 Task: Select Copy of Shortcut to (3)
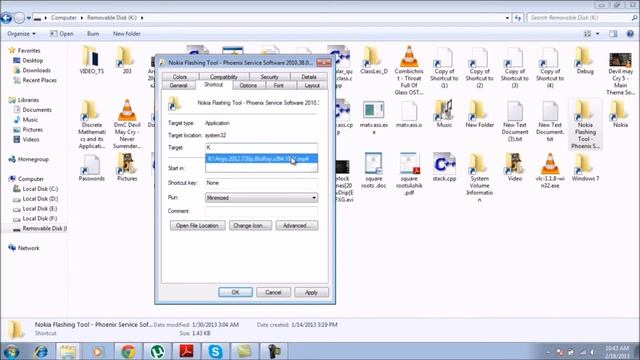[x=514, y=67]
